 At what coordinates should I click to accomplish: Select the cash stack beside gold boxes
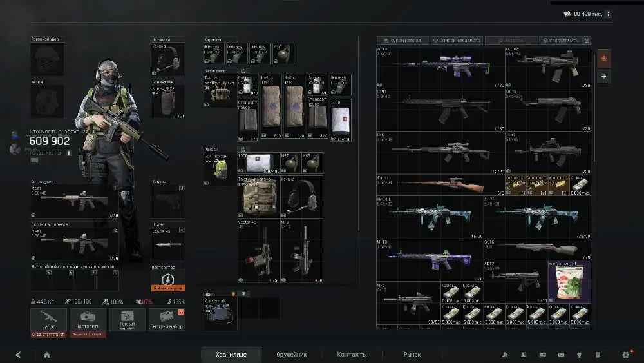580,185
